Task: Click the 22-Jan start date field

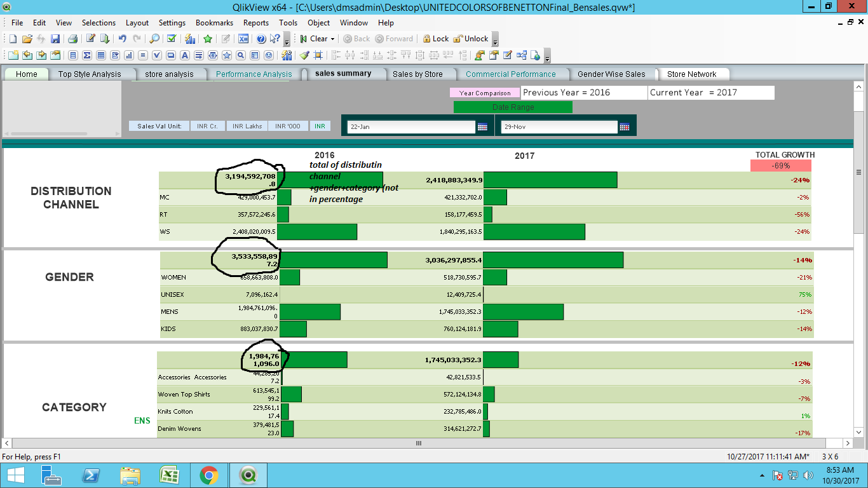Action: click(411, 127)
